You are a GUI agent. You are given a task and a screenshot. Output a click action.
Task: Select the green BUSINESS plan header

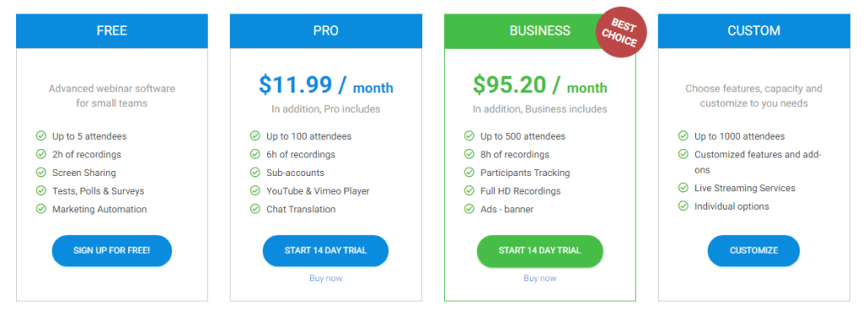pos(540,31)
